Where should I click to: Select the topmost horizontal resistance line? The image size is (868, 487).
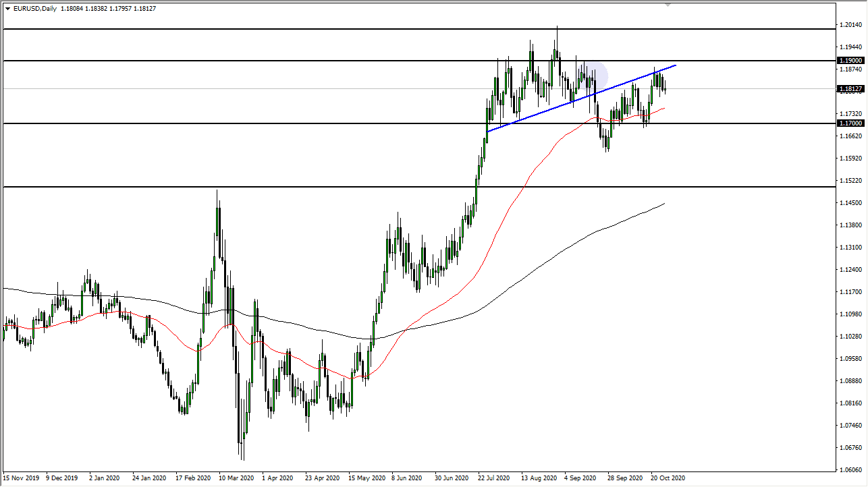tap(405, 29)
